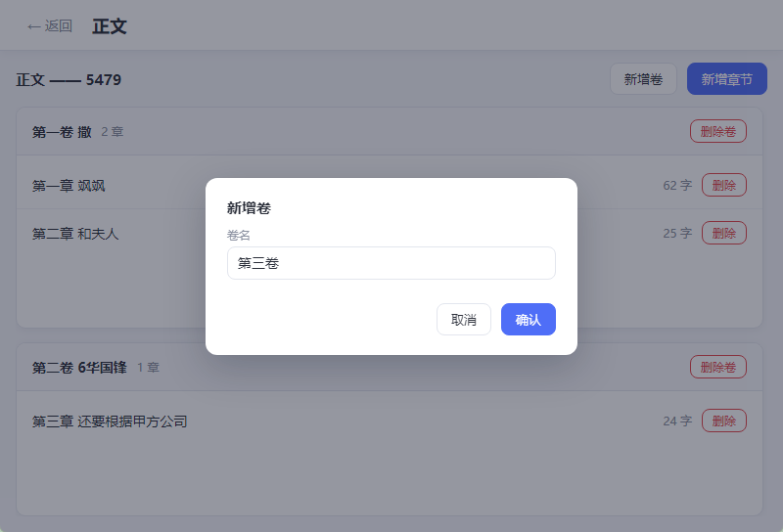783x532 pixels.
Task: Click the 取消 button in dialog
Action: click(x=464, y=320)
